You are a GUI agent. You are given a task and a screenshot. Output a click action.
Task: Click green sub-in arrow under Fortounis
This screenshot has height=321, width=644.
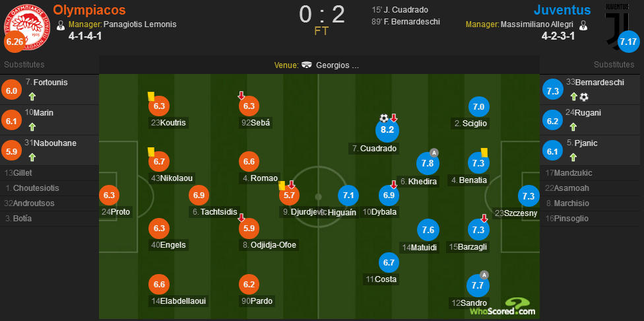32,96
